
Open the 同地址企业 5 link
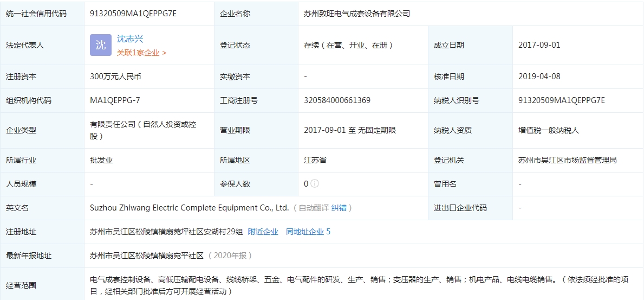(308, 232)
